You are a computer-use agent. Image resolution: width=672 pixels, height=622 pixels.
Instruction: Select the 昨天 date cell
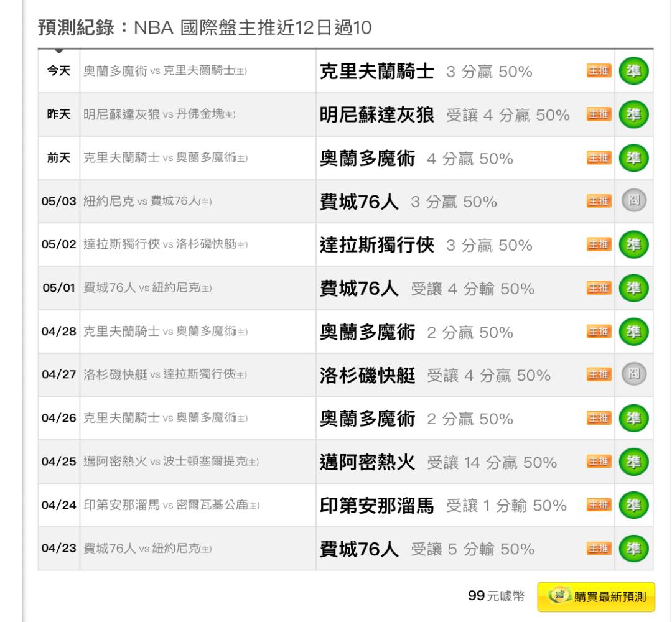coord(58,114)
